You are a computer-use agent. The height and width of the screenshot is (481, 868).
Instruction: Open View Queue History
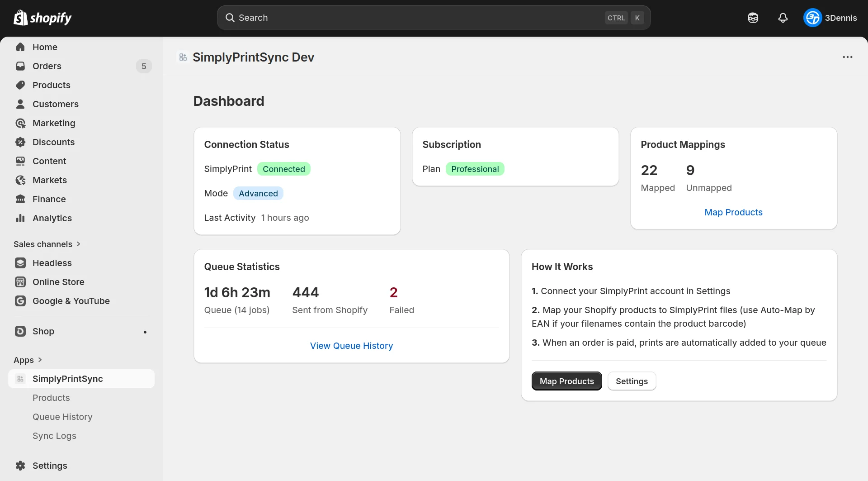click(351, 346)
